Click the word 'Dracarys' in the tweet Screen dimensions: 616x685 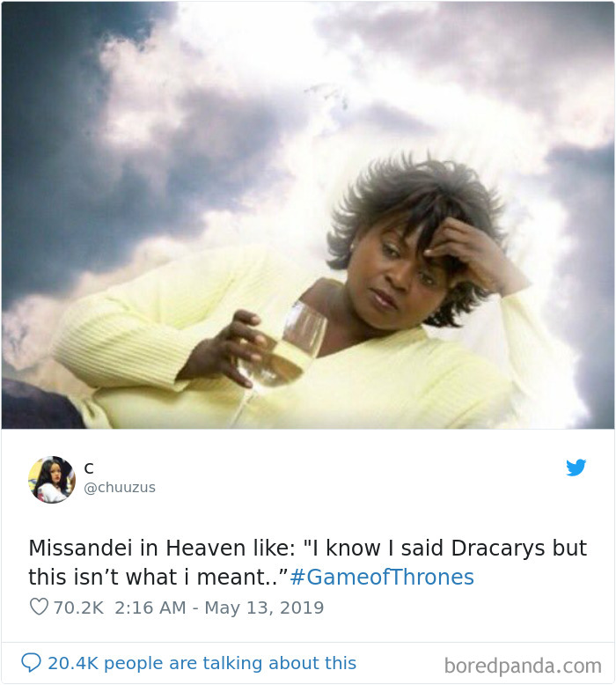(498, 549)
